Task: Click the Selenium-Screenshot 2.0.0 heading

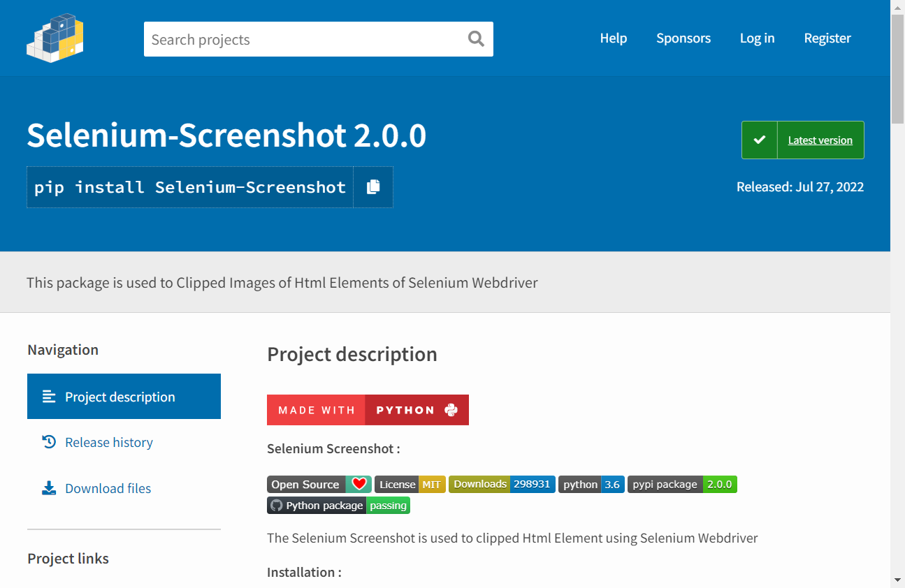Action: click(226, 135)
